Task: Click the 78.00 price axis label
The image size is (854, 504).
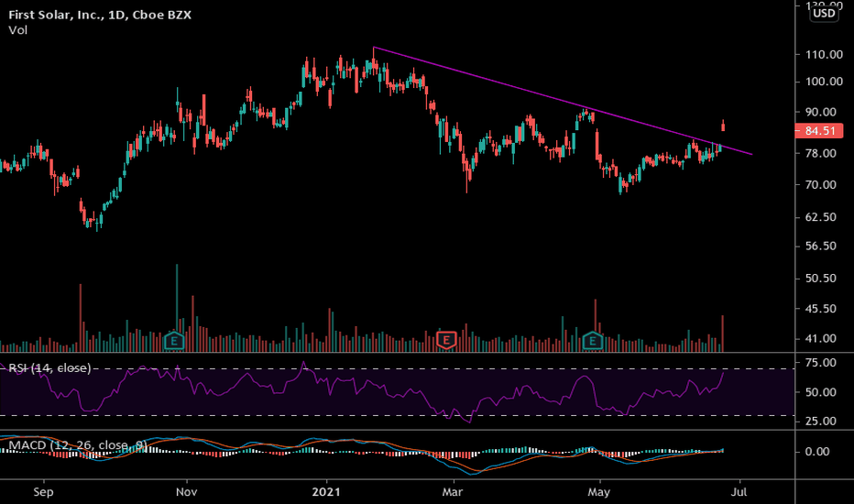Action: pos(821,153)
